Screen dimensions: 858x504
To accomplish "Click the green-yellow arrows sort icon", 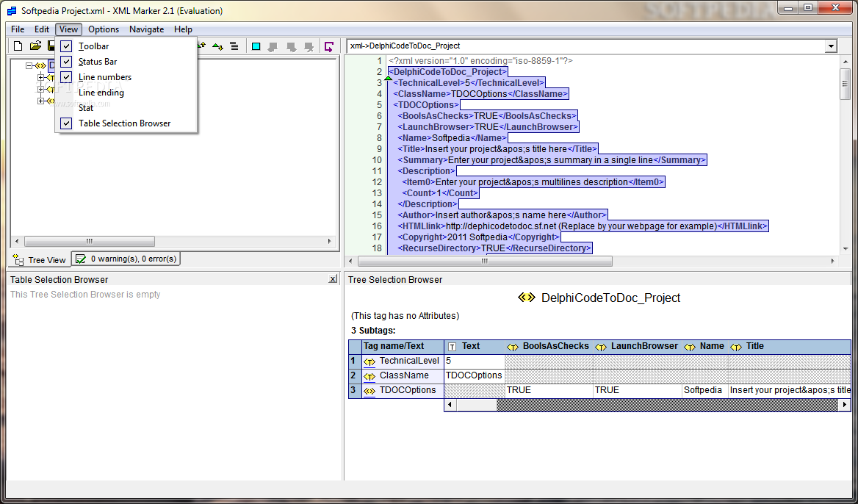I will pyautogui.click(x=217, y=46).
